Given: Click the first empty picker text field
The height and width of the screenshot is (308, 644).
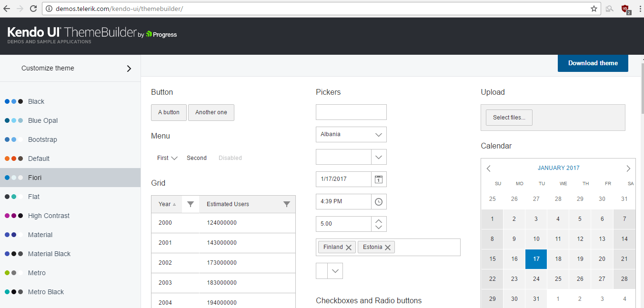Looking at the screenshot, I should [351, 112].
